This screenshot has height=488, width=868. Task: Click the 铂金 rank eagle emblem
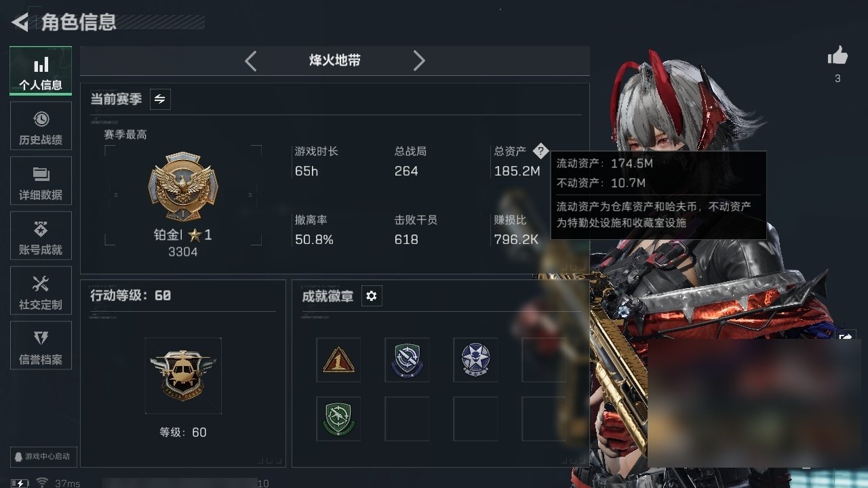tap(183, 186)
